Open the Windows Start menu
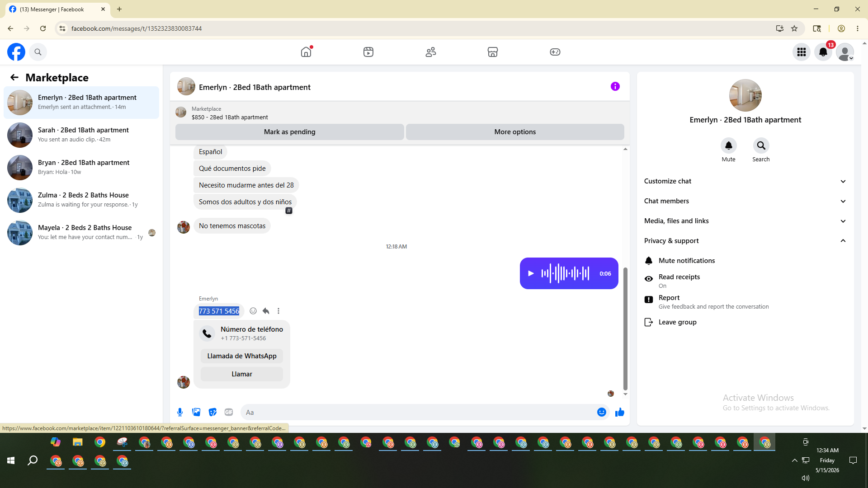 click(11, 460)
